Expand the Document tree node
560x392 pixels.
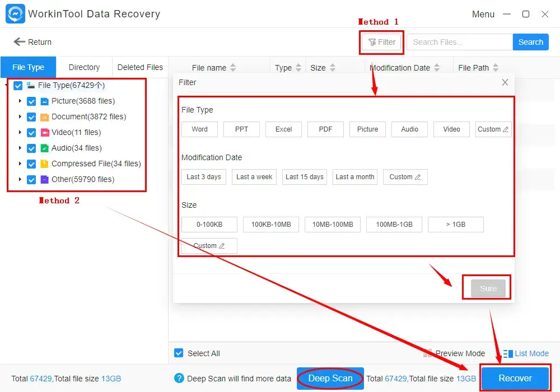point(20,116)
